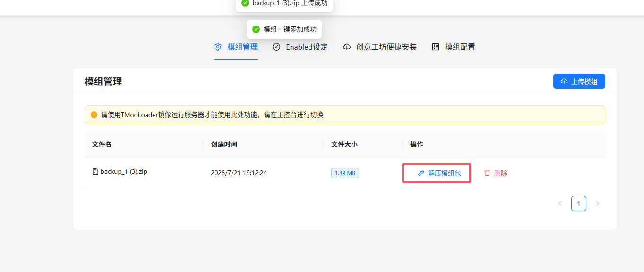Screen dimensions: 644x272
Task: Click the check-circle icon beside Enabled设定
Action: (x=276, y=47)
